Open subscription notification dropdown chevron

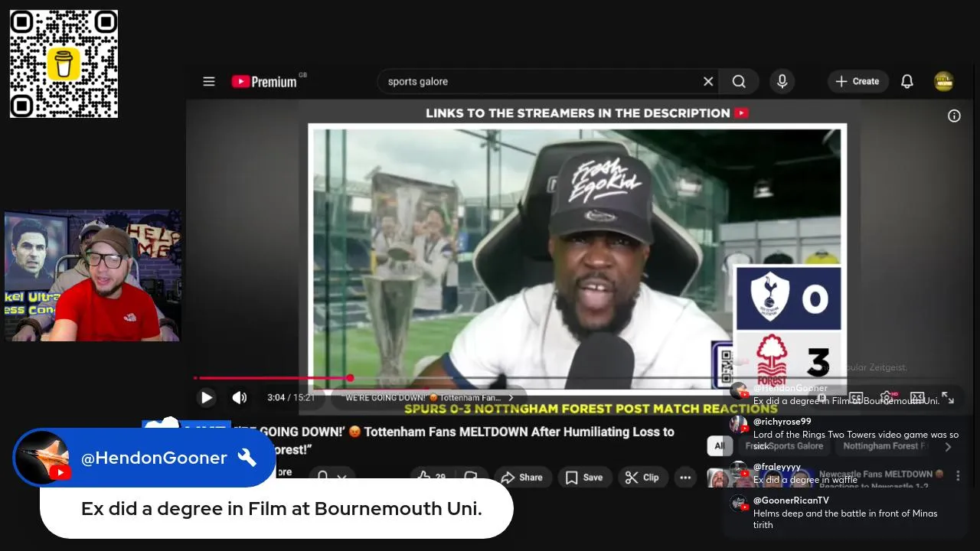pyautogui.click(x=342, y=477)
